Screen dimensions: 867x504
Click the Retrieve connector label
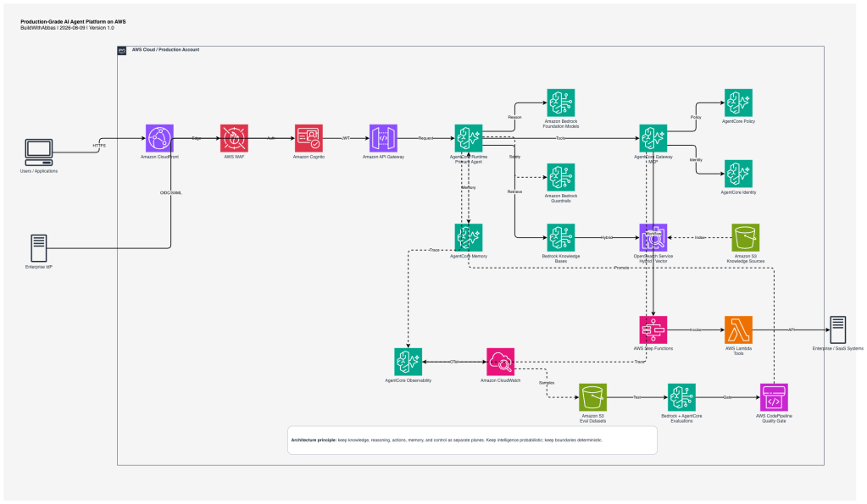click(x=514, y=191)
